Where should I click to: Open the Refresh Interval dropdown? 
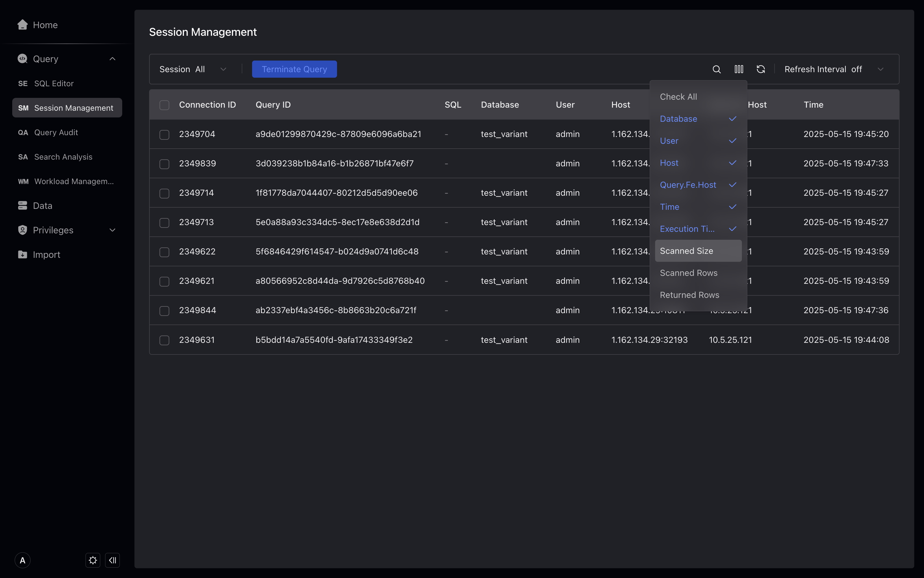[x=834, y=69]
